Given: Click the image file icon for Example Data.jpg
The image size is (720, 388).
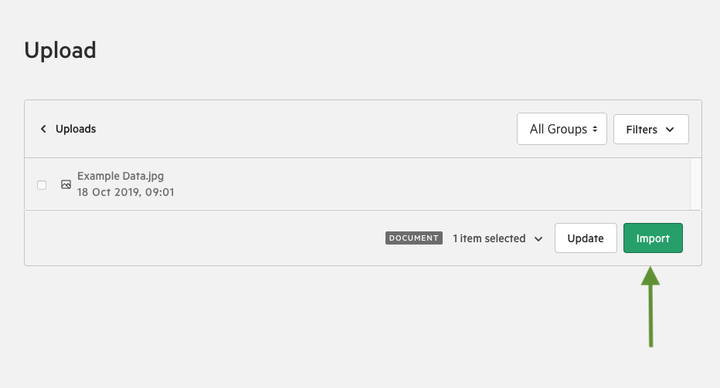Looking at the screenshot, I should (x=66, y=185).
